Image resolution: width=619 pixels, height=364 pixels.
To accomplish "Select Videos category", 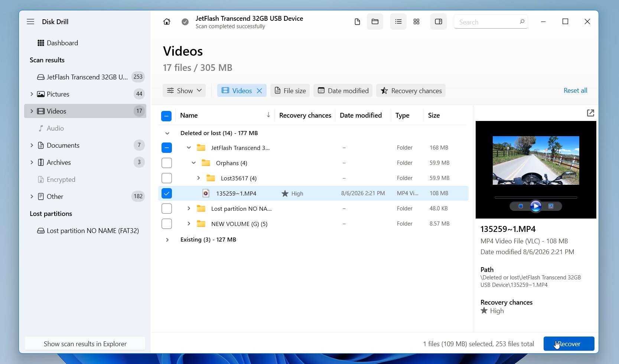I will tap(85, 111).
